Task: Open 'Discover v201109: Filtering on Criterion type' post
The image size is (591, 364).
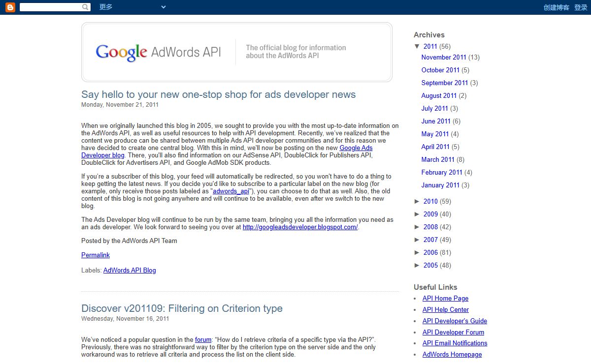Action: pyautogui.click(x=182, y=308)
